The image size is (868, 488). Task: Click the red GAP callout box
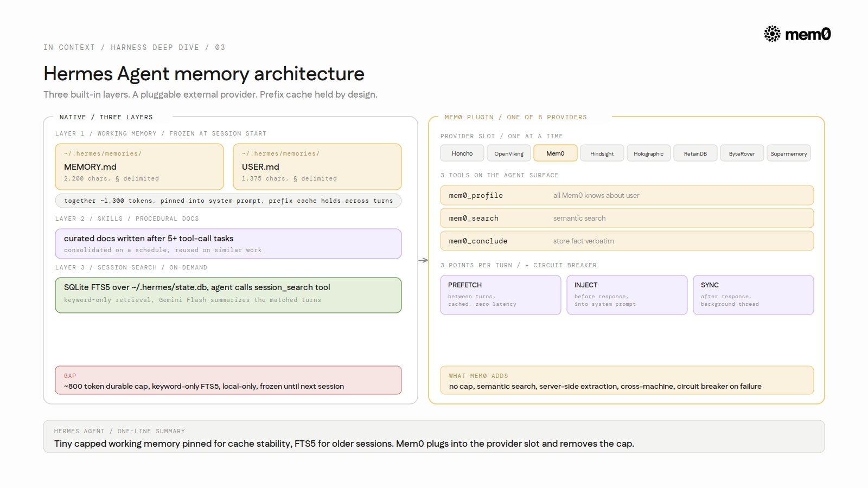pyautogui.click(x=228, y=380)
